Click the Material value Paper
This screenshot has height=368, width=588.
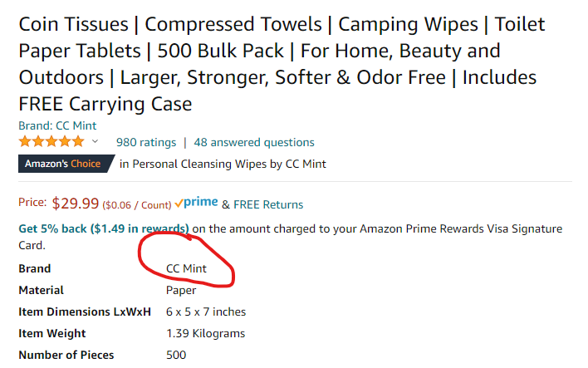tap(181, 291)
